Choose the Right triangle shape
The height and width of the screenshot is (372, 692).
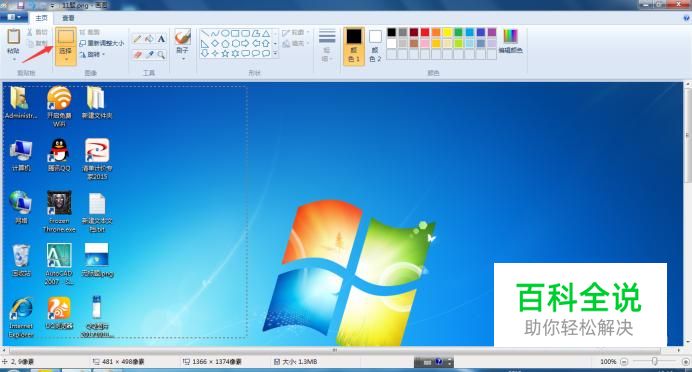205,44
